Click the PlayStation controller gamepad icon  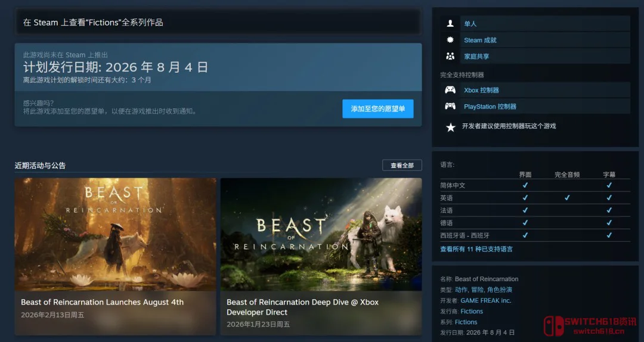(x=450, y=106)
